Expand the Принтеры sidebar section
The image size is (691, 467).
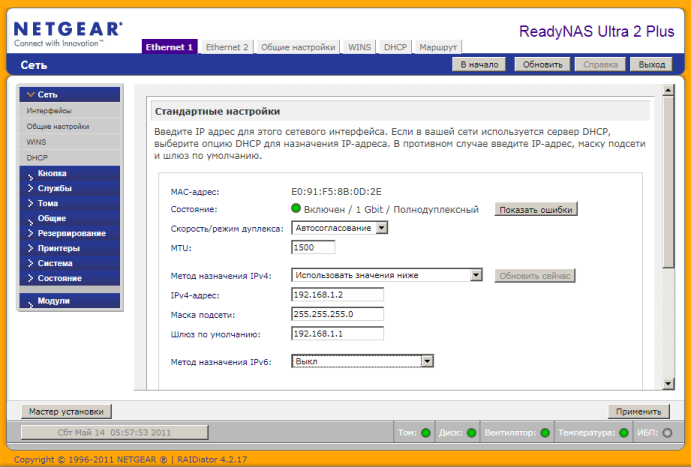(70, 248)
